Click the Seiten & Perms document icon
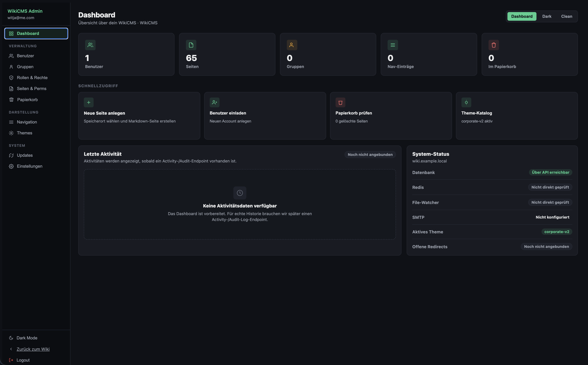The height and width of the screenshot is (365, 588). pos(11,89)
